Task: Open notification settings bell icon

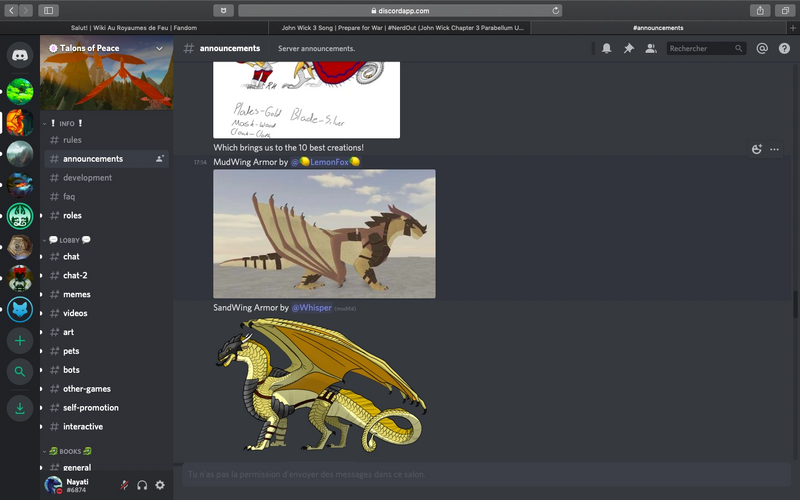Action: click(x=606, y=48)
